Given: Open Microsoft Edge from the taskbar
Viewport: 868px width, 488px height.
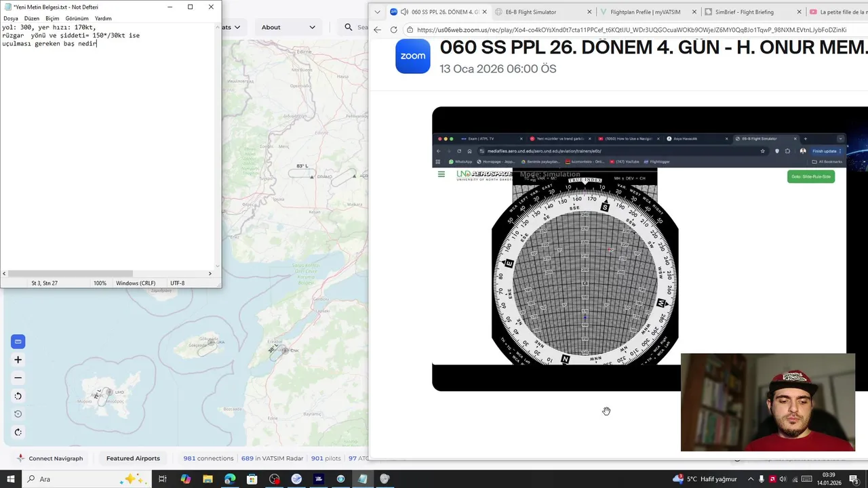Looking at the screenshot, I should coord(230,479).
